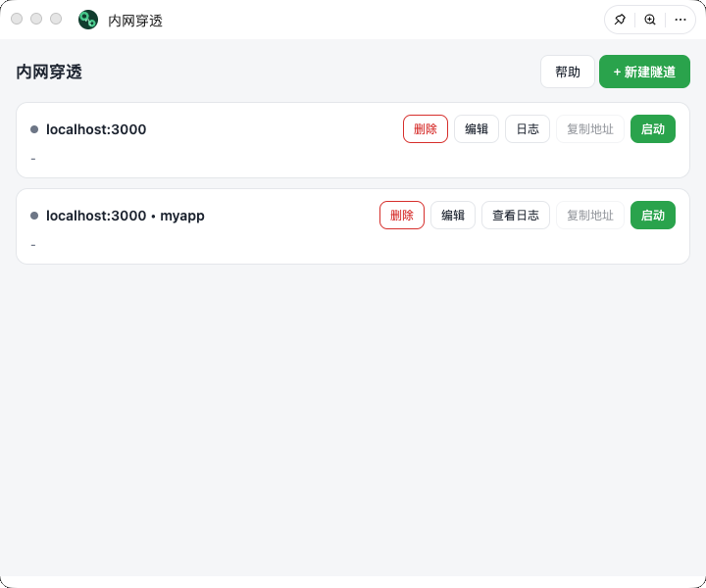
Task: Copy address of the first tunnel
Action: click(590, 129)
